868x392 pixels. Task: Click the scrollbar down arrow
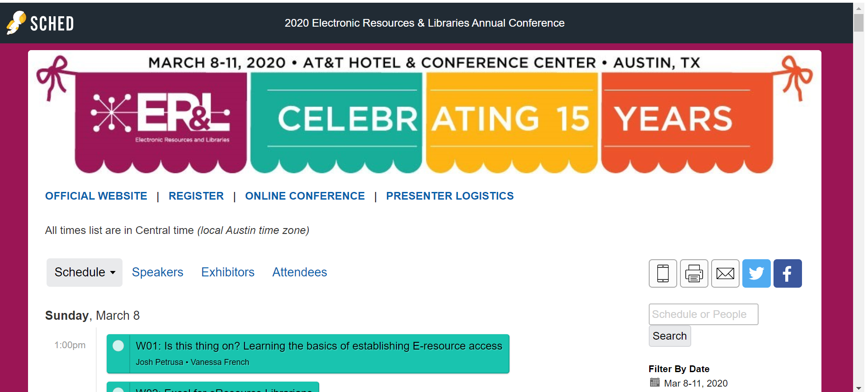click(x=859, y=387)
